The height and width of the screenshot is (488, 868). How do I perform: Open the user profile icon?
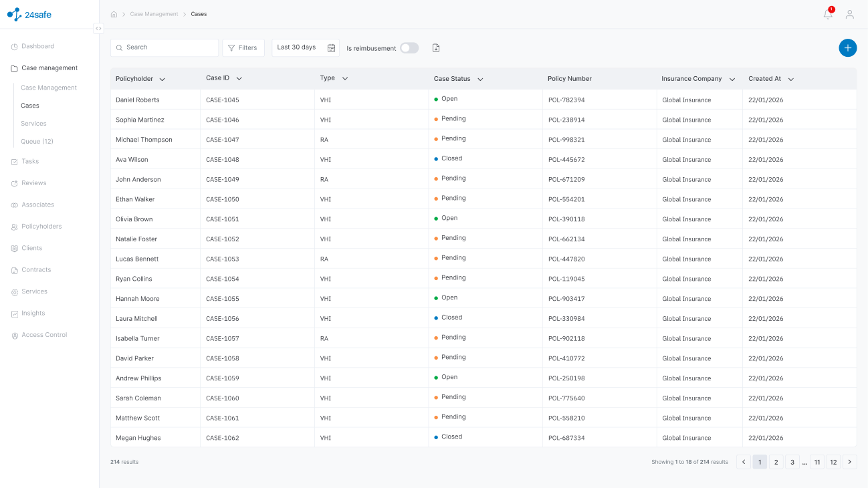[850, 14]
